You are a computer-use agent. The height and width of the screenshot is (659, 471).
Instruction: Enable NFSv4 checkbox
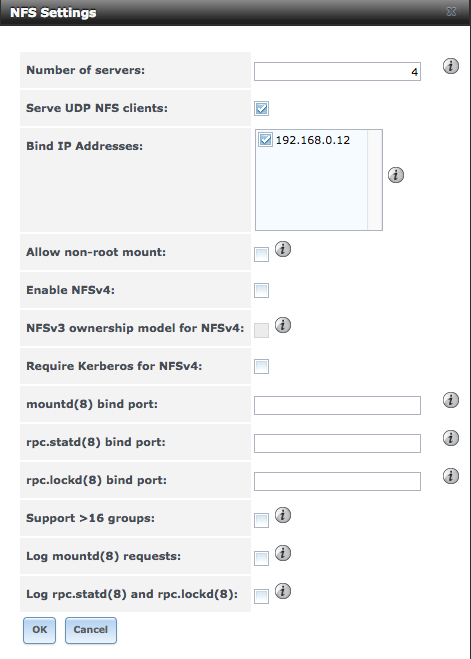click(x=261, y=290)
